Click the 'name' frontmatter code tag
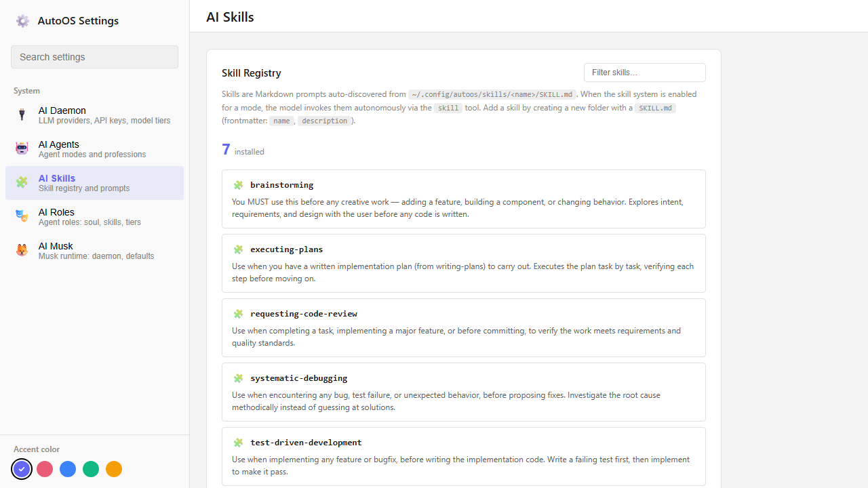The height and width of the screenshot is (488, 868). click(281, 121)
